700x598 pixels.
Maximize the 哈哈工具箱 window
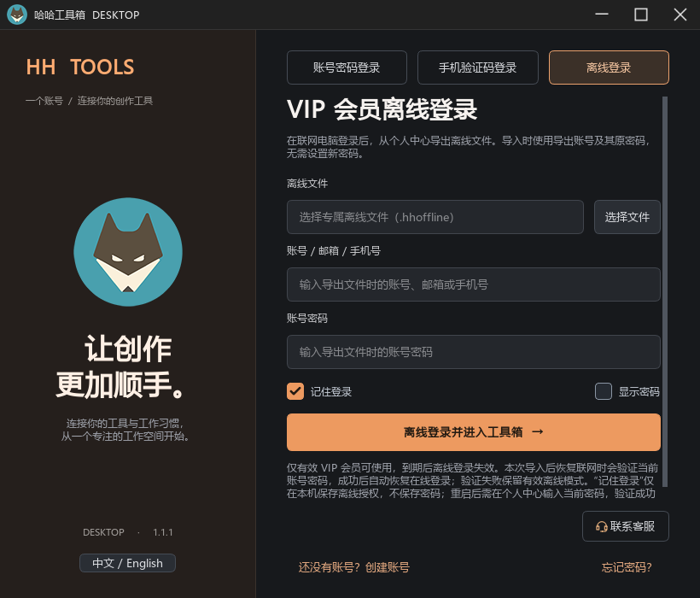(641, 15)
